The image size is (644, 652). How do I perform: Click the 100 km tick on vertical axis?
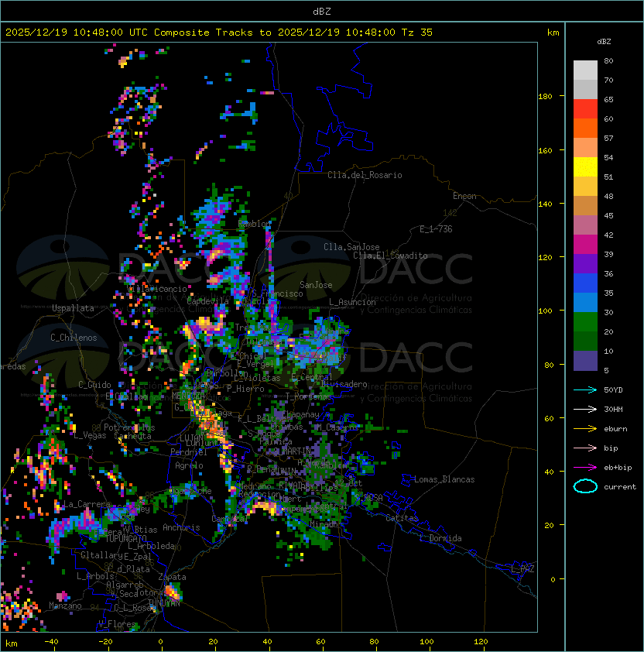click(545, 311)
